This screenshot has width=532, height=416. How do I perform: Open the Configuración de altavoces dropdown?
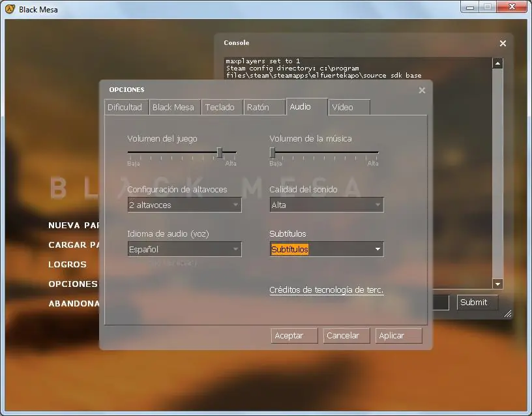pos(185,205)
